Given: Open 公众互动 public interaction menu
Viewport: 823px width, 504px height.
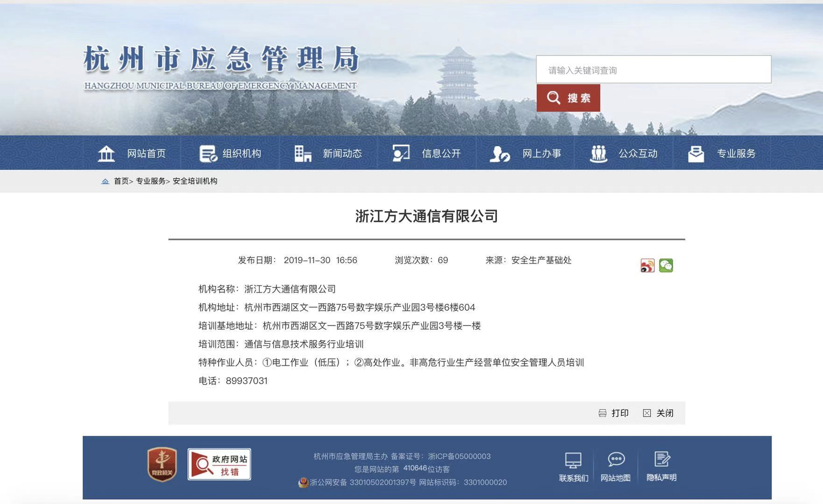Looking at the screenshot, I should [x=624, y=154].
